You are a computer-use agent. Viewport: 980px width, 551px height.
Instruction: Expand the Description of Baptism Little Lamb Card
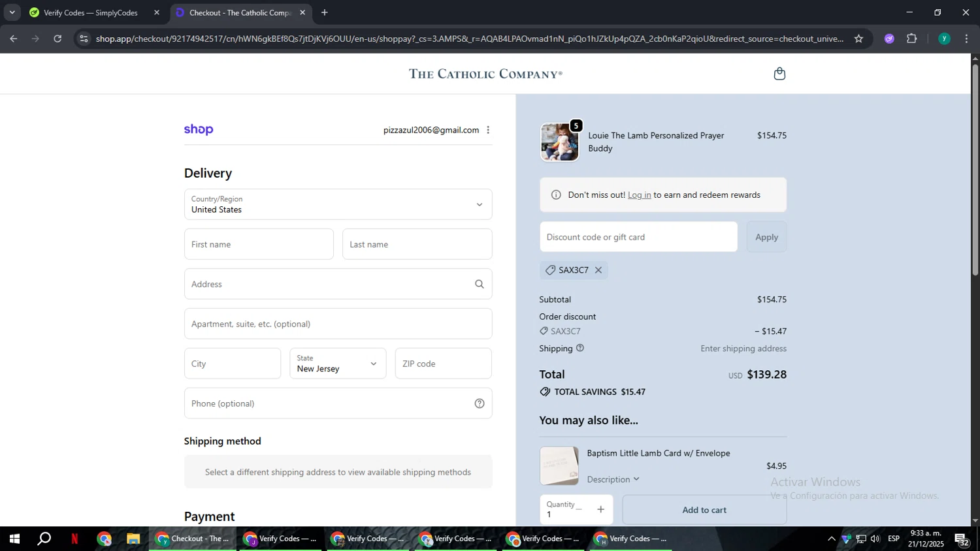point(613,479)
